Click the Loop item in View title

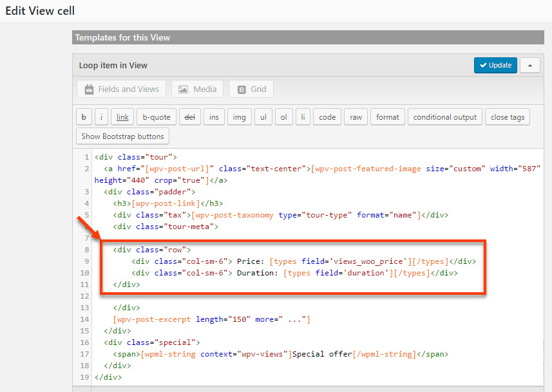click(x=113, y=66)
